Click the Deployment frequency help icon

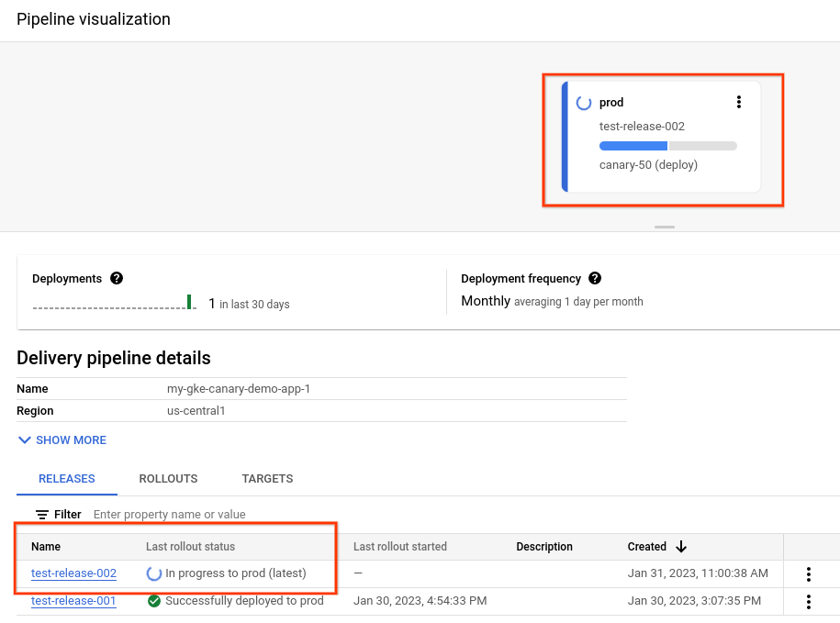pos(595,278)
